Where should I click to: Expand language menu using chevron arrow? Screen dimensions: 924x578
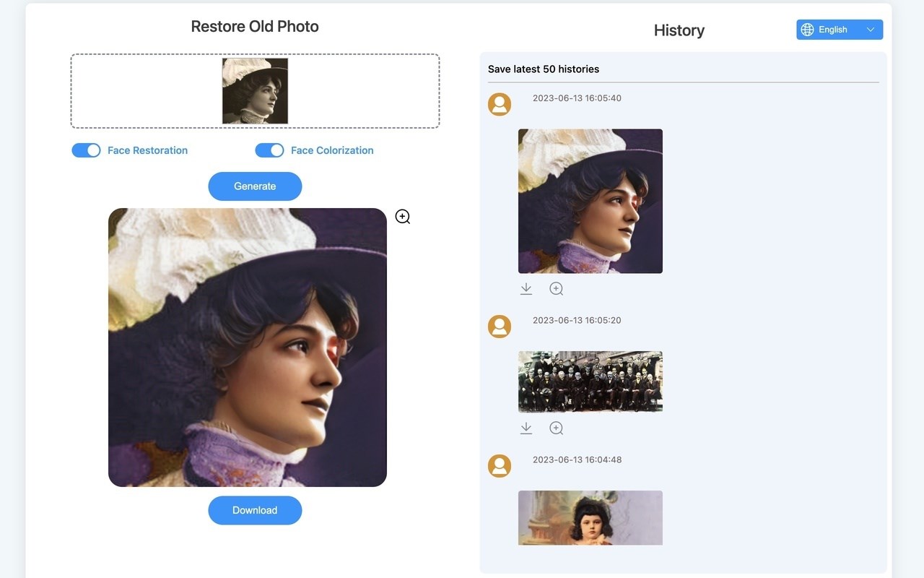pyautogui.click(x=871, y=30)
